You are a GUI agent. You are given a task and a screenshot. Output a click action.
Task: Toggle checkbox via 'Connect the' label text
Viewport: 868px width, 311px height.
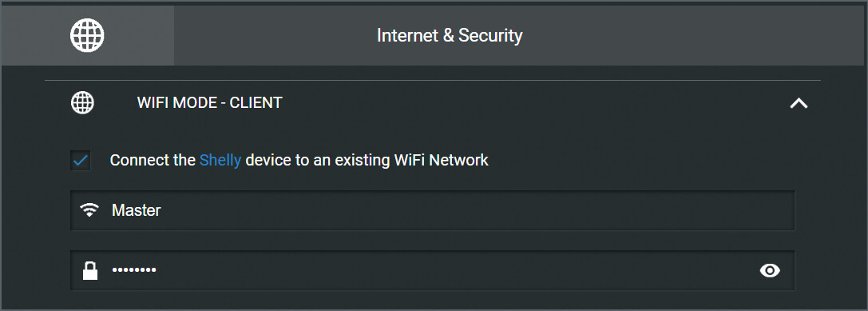[153, 160]
